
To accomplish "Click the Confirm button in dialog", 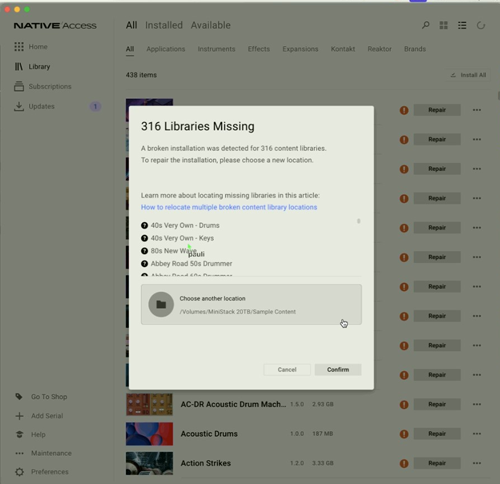I will point(338,370).
